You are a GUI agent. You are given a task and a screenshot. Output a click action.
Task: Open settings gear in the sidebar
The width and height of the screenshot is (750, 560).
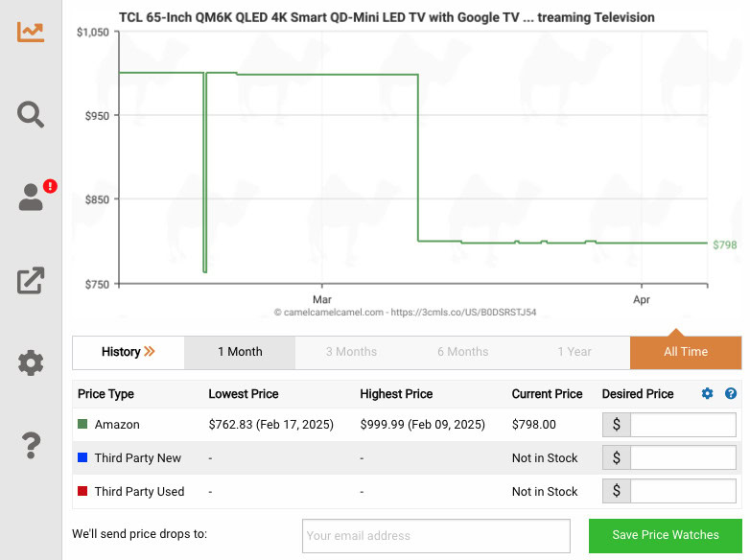click(x=31, y=362)
